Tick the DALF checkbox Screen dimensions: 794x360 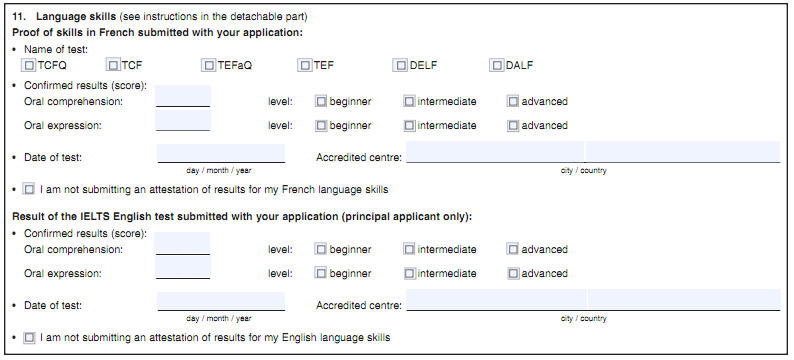coord(497,65)
